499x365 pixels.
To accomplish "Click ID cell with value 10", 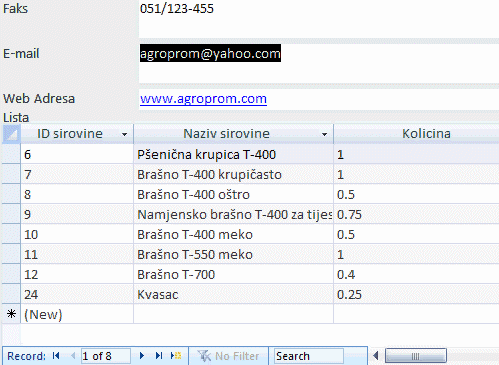I will pos(77,234).
